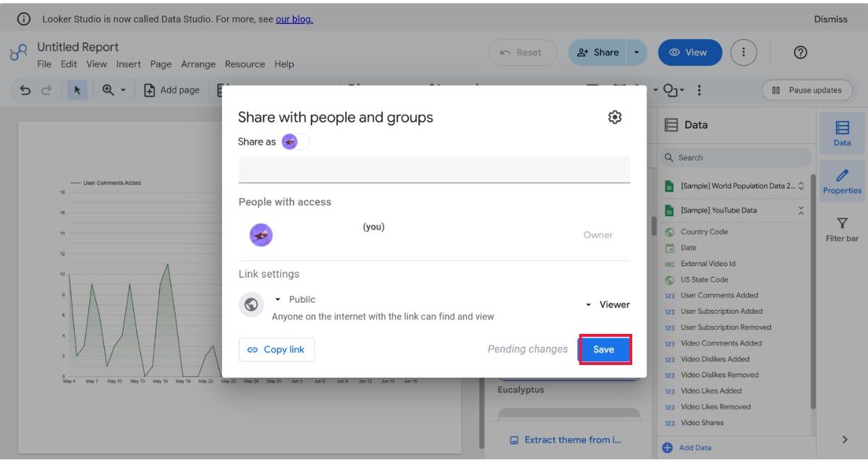Screen dimensions: 868x464
Task: Open the Page menu
Action: [161, 64]
